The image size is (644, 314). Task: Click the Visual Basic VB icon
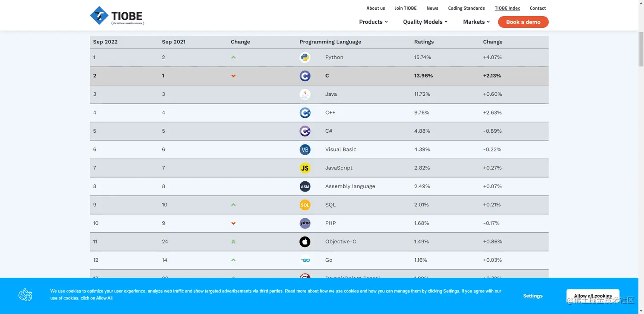305,149
